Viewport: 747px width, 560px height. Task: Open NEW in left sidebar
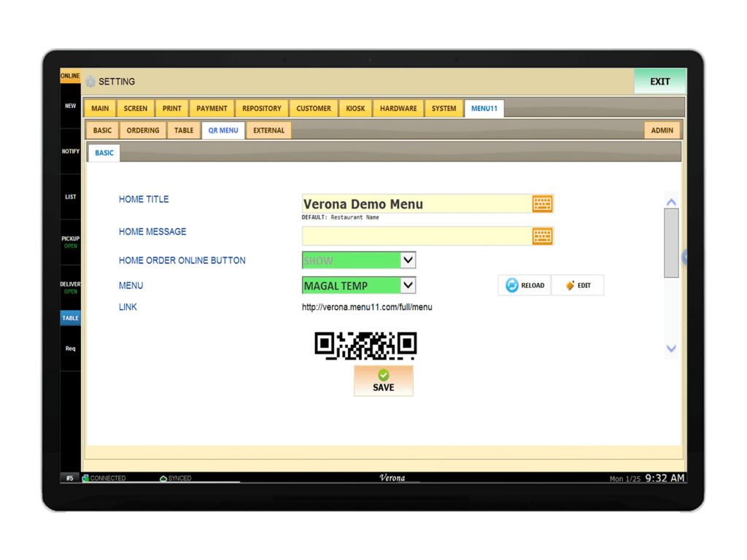tap(71, 106)
